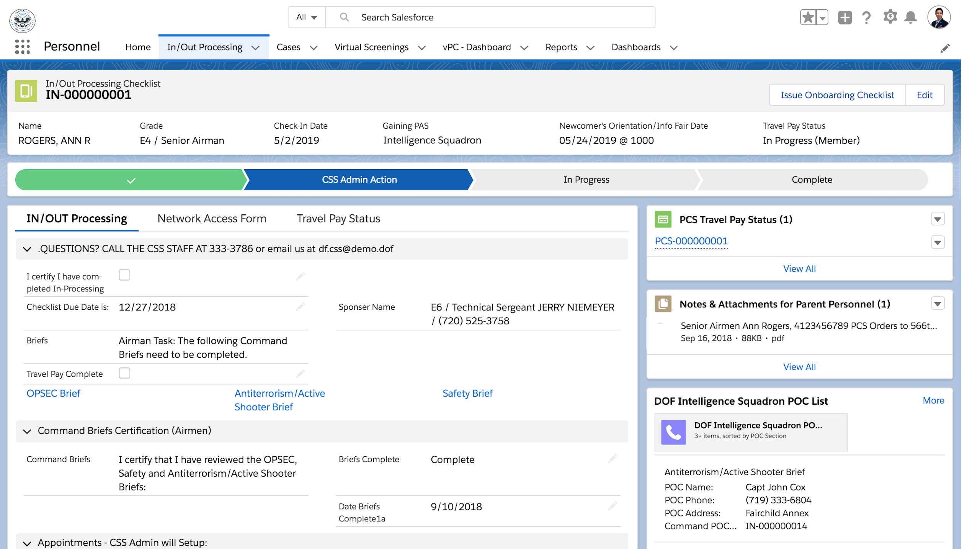The width and height of the screenshot is (980, 549).
Task: Open the Reports menu
Action: [570, 47]
